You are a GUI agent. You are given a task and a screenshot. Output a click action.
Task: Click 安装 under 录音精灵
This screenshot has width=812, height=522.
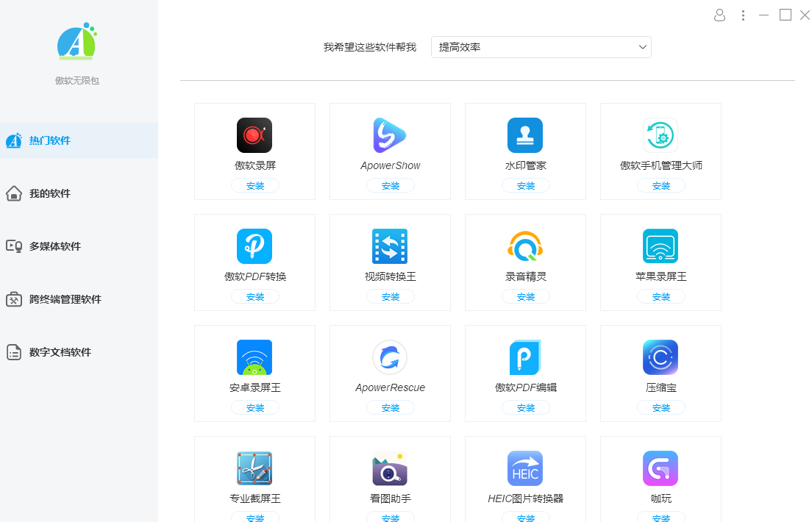coord(526,297)
